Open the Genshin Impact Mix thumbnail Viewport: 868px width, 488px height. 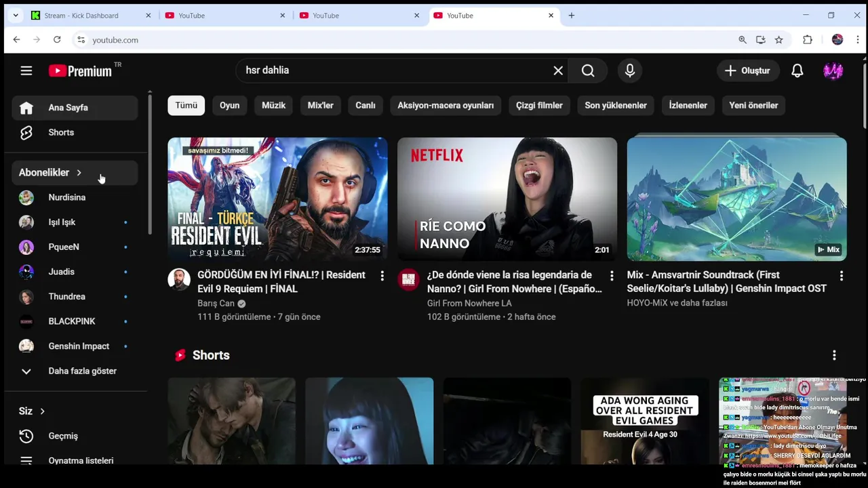click(737, 199)
